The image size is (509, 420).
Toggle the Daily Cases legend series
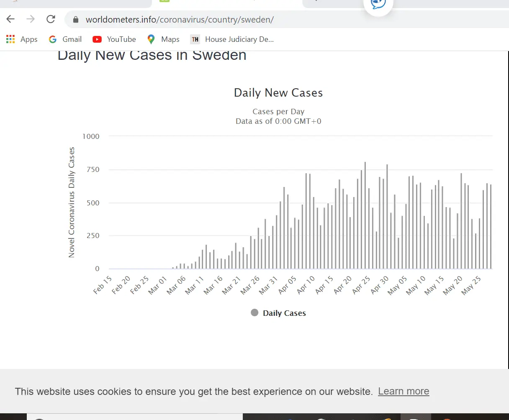[284, 313]
